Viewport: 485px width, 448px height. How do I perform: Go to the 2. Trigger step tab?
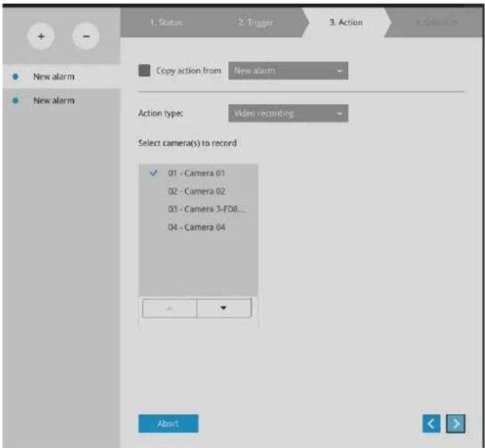coord(255,23)
